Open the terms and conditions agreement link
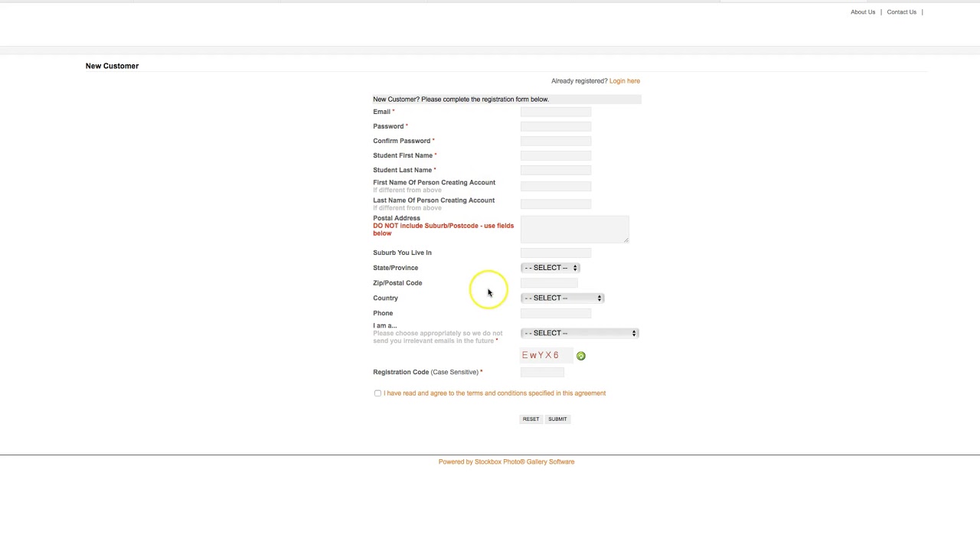Screen dimensions: 980x551 (495, 393)
